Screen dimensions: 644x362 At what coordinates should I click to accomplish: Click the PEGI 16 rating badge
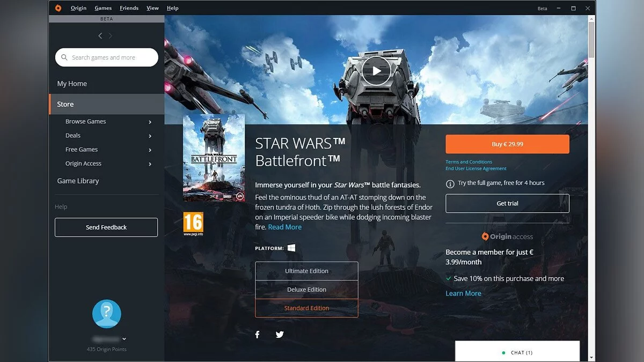(193, 224)
